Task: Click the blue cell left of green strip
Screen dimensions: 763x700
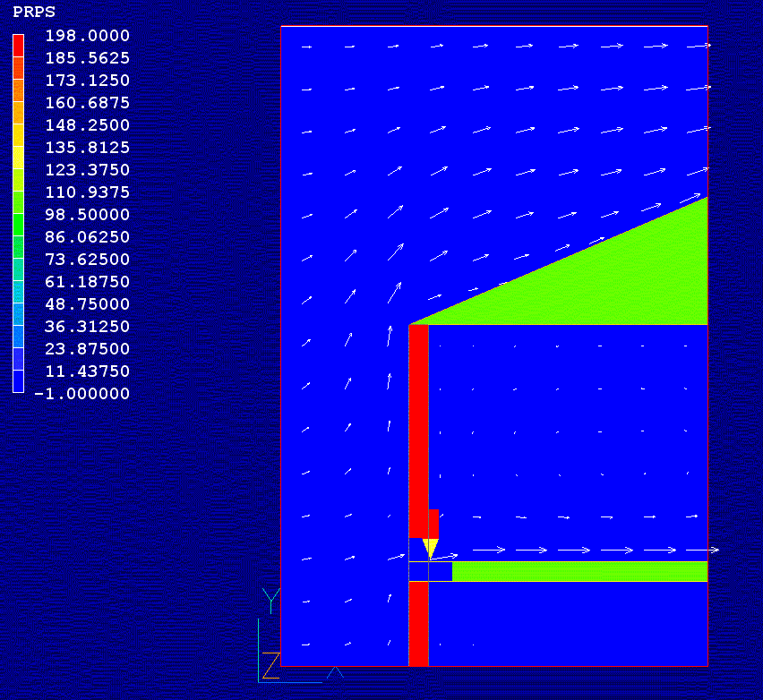Action: (440, 571)
